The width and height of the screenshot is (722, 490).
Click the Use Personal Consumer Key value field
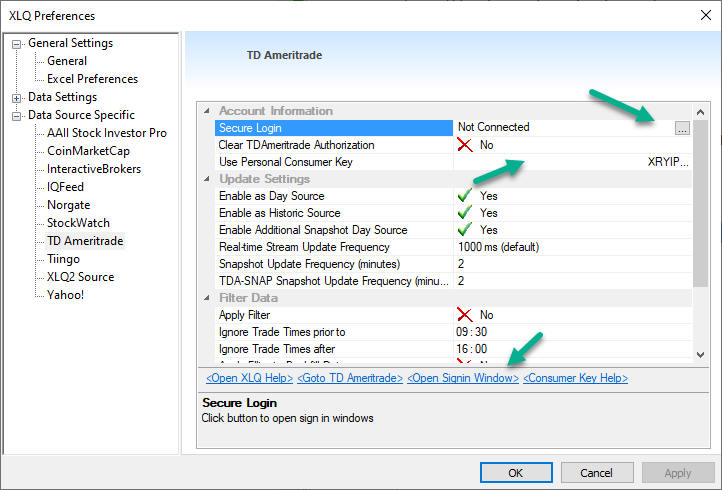572,162
